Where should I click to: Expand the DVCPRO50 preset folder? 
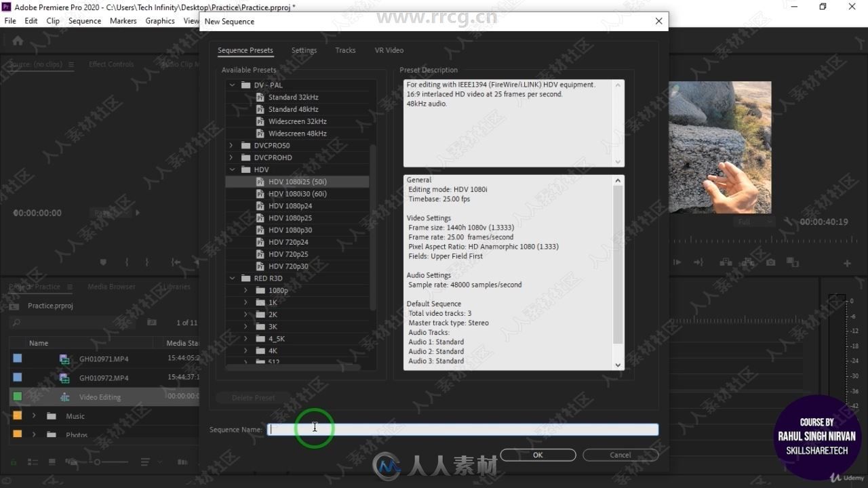point(231,146)
